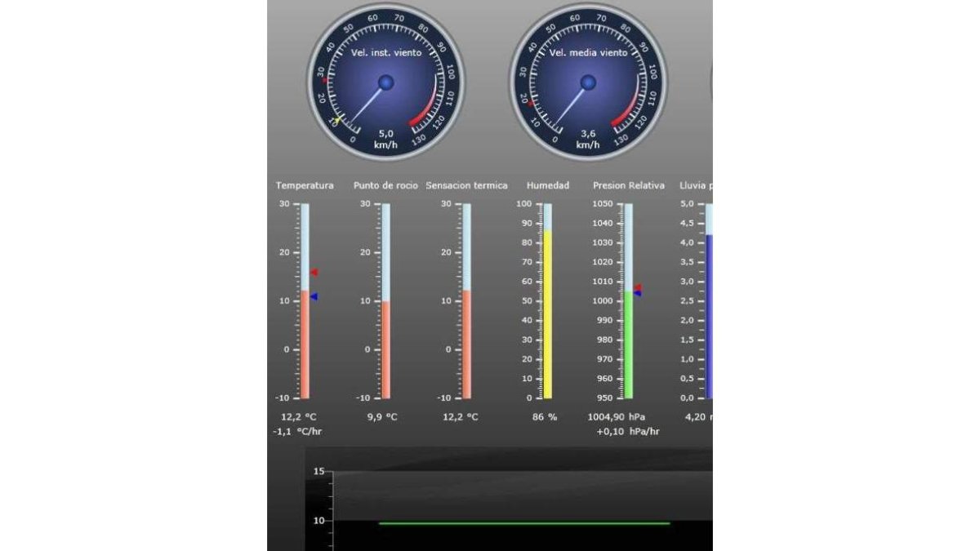Click the green line in the chart

pos(524,523)
